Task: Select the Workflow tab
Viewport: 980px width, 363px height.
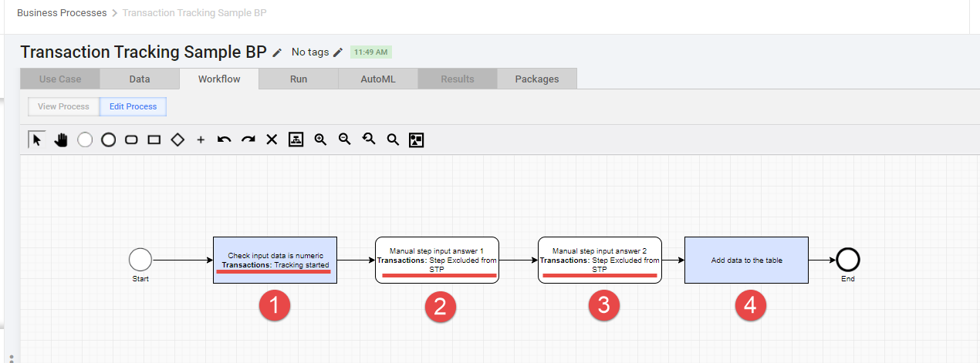Action: [x=219, y=79]
